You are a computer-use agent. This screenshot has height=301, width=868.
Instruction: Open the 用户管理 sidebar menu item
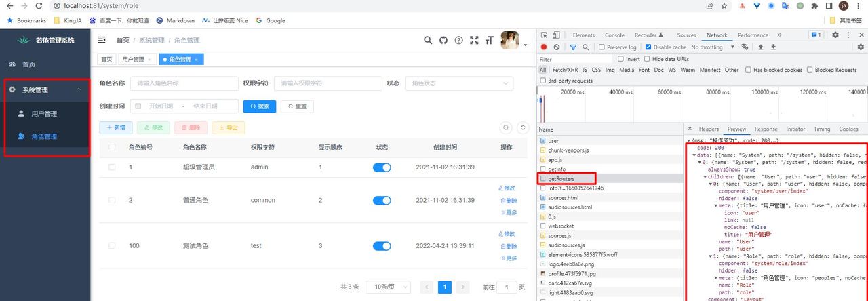(45, 113)
